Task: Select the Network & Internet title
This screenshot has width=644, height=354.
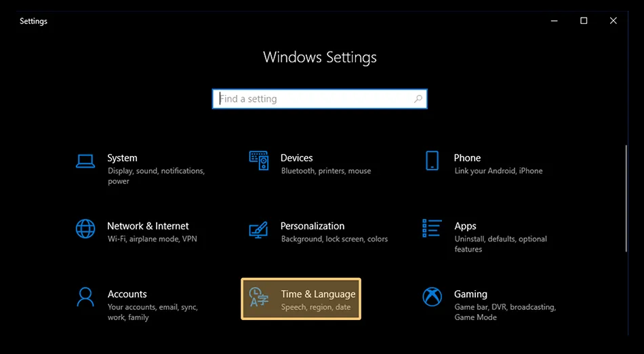Action: 148,226
